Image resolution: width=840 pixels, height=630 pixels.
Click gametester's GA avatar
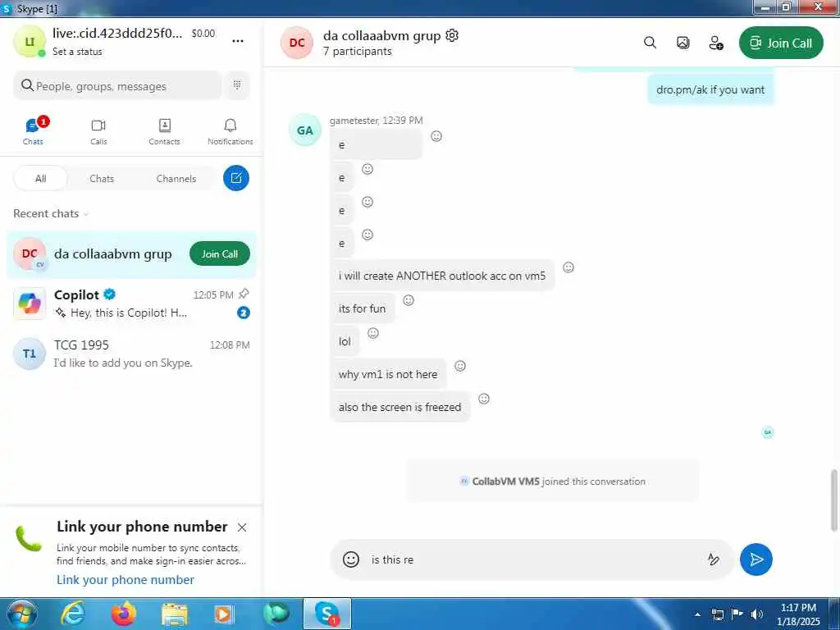tap(305, 130)
